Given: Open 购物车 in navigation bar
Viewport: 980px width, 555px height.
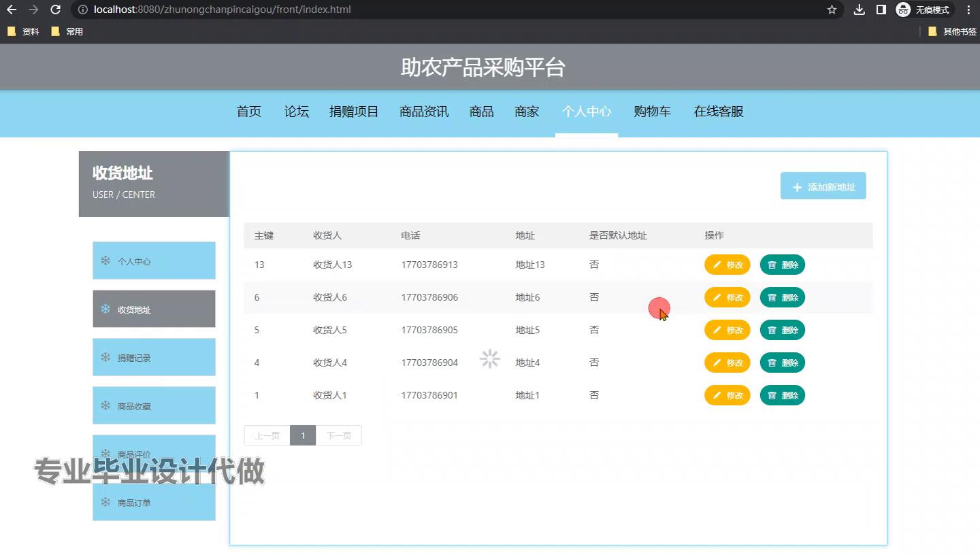Looking at the screenshot, I should [653, 112].
